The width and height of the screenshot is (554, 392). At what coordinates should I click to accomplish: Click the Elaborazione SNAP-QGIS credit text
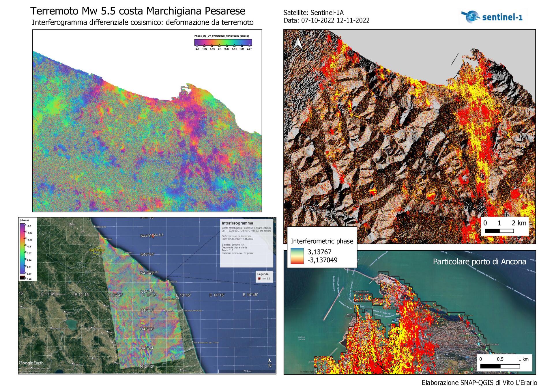coord(479,383)
